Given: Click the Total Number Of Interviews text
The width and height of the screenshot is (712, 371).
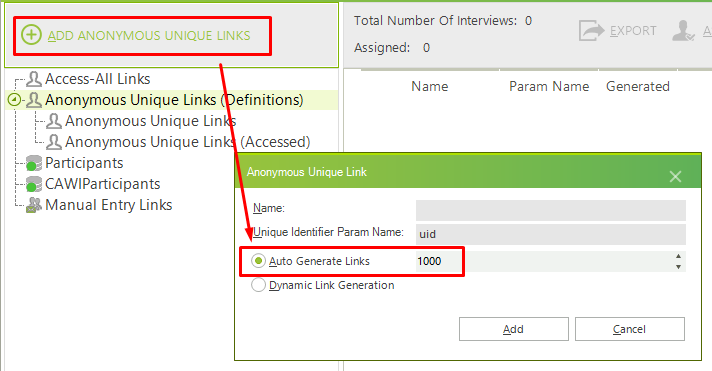Looking at the screenshot, I should tap(443, 20).
